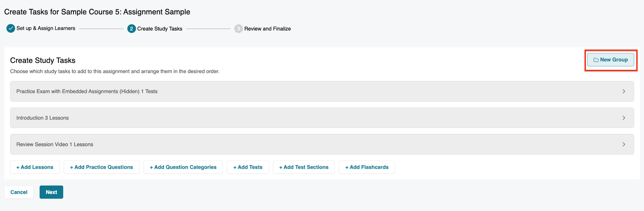The width and height of the screenshot is (644, 211).
Task: Expand Review Session Video chevron
Action: pyautogui.click(x=624, y=144)
